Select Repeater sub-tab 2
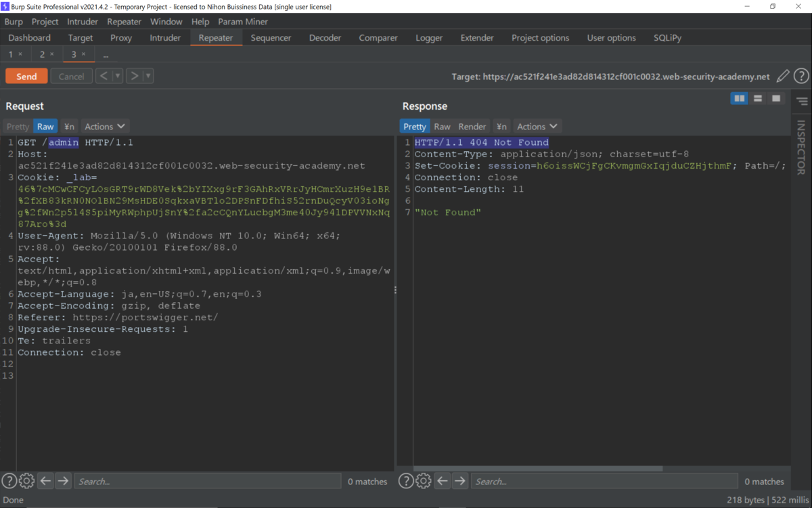 [x=42, y=54]
